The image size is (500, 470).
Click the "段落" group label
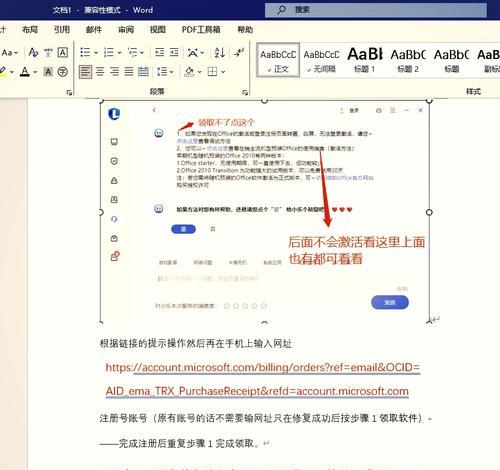[x=157, y=91]
